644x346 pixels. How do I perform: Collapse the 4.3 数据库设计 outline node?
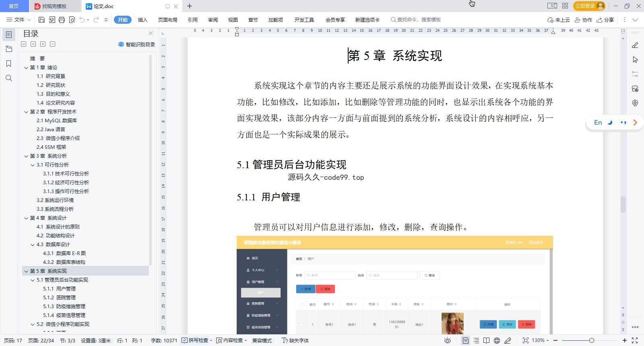tap(33, 245)
